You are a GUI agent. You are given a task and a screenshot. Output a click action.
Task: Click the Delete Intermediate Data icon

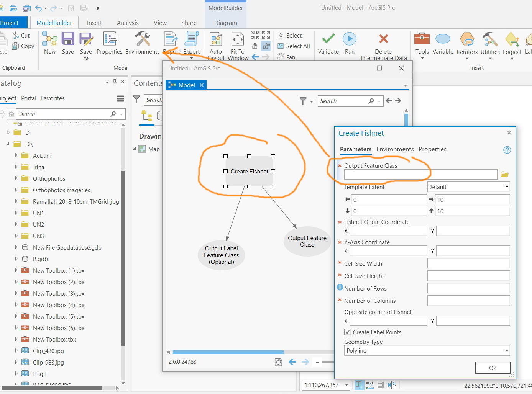(x=383, y=39)
